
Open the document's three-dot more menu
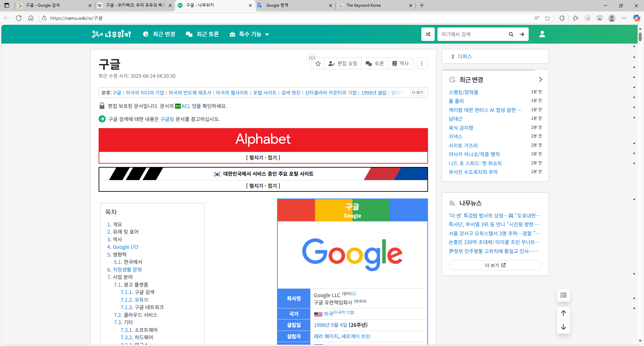[x=422, y=63]
